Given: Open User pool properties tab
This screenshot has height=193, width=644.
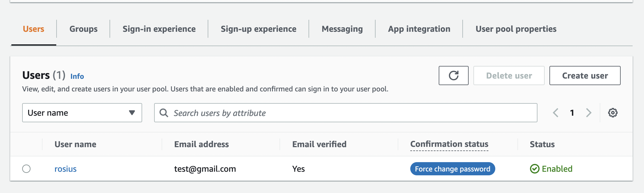Looking at the screenshot, I should 516,29.
